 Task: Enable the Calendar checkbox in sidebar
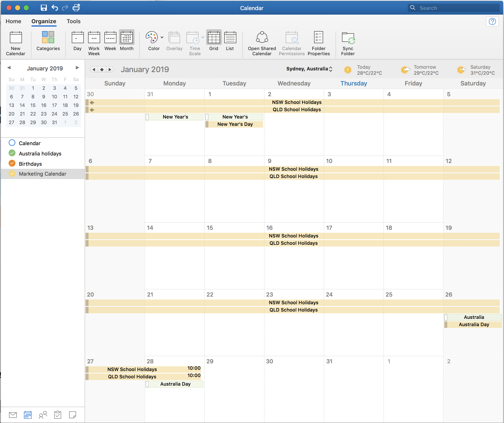click(12, 143)
